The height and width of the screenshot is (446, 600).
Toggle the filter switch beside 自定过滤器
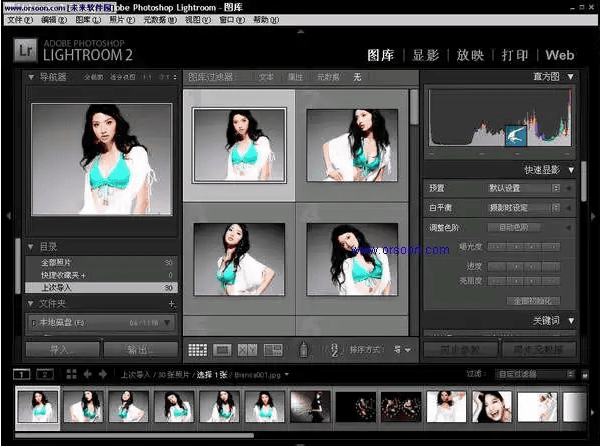(x=585, y=375)
